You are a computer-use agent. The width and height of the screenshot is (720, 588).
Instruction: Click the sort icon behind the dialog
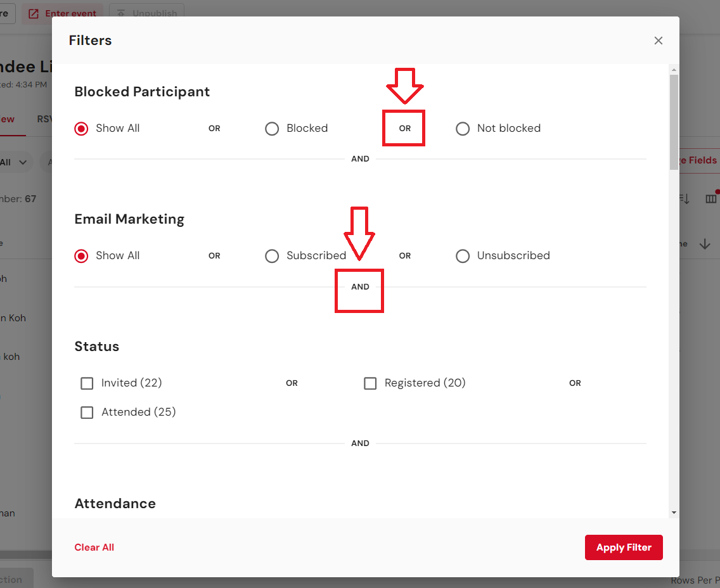tap(685, 199)
